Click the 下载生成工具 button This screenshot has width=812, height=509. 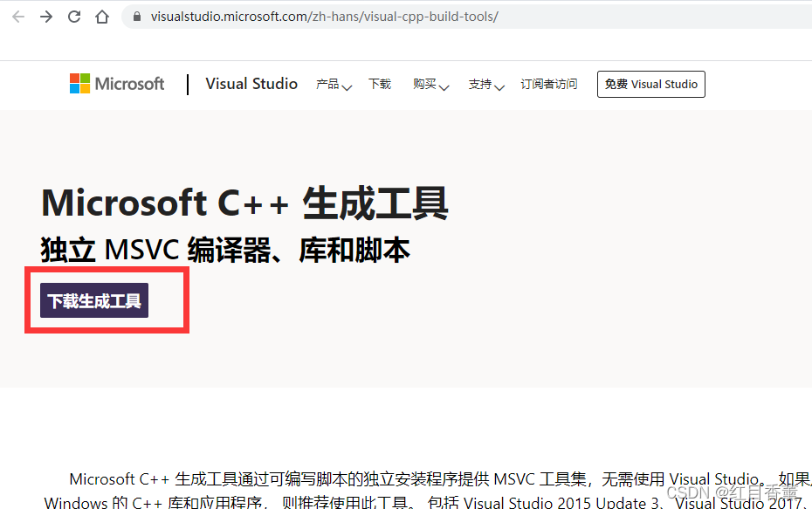(93, 299)
